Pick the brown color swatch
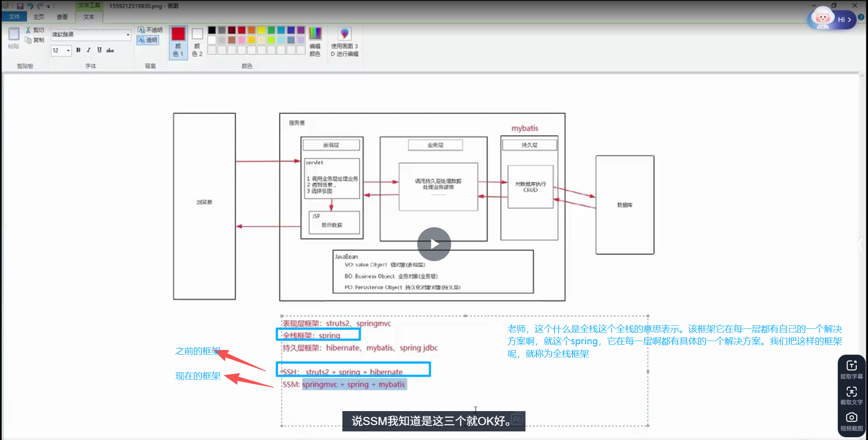 point(231,40)
